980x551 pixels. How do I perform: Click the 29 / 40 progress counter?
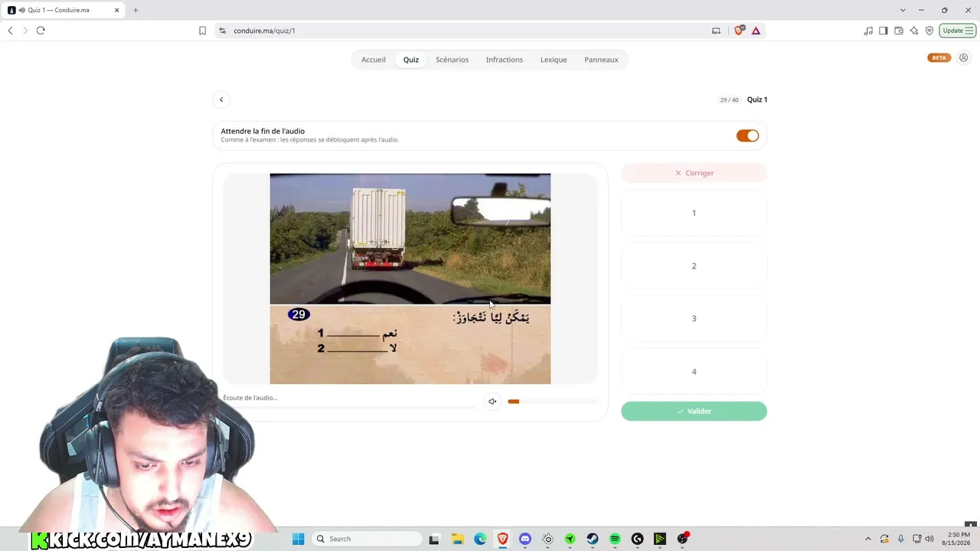(729, 100)
